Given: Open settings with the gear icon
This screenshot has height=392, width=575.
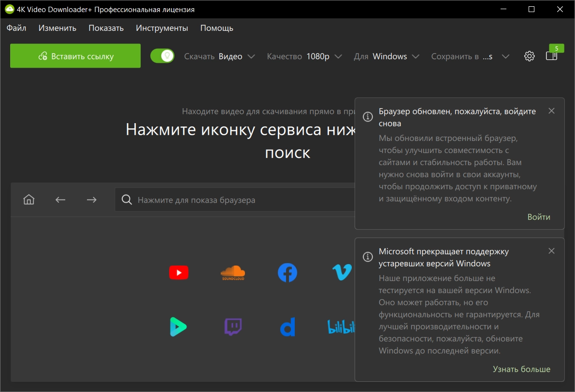Looking at the screenshot, I should 529,56.
